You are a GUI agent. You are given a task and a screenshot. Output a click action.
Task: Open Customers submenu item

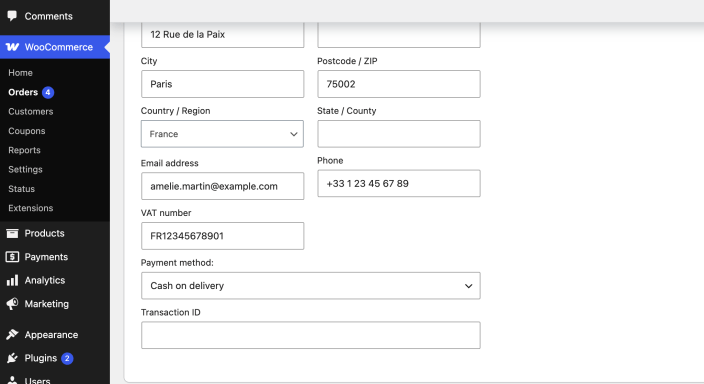(x=31, y=111)
